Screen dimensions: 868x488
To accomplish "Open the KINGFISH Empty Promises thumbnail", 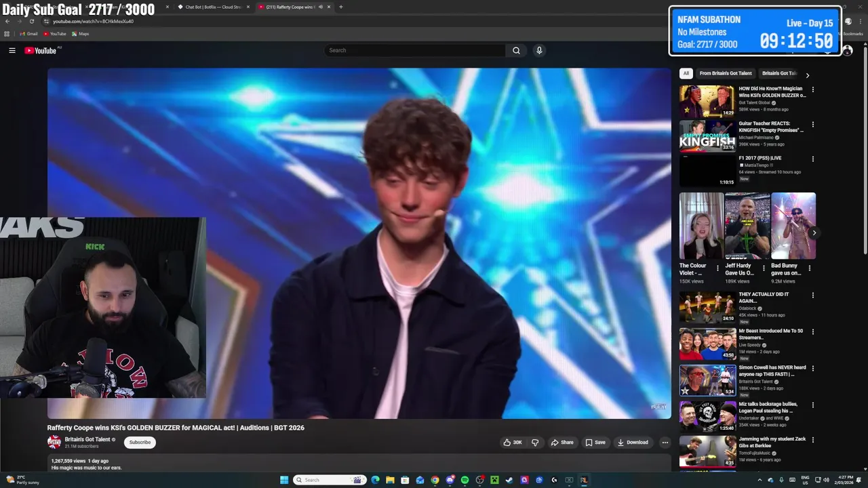I will click(x=707, y=136).
